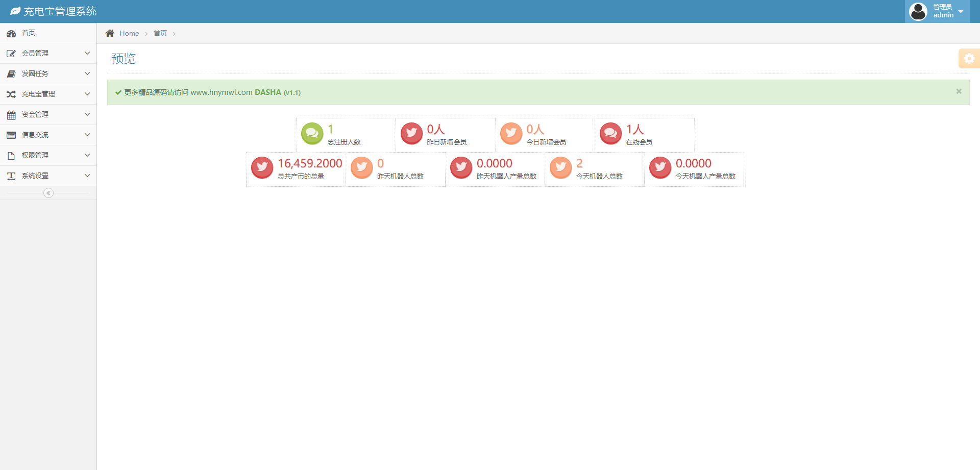This screenshot has width=980, height=470.
Task: Dismiss the green notification banner
Action: [959, 91]
